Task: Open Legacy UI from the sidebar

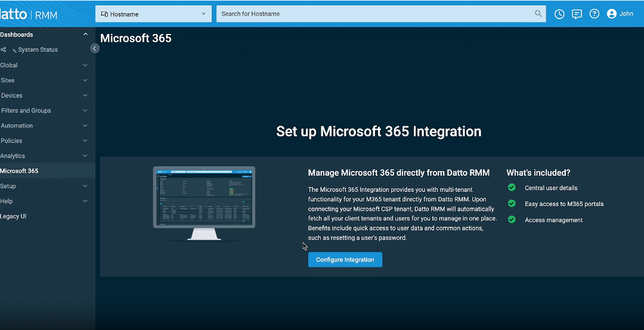Action: pos(13,216)
